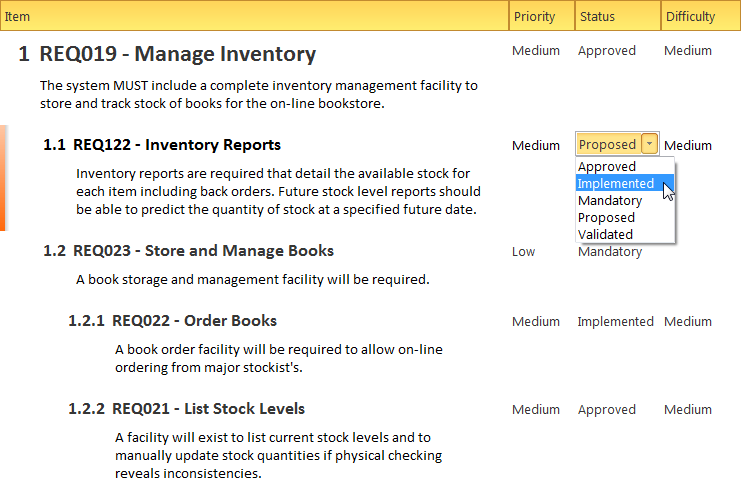Click the Implemented status of REQ022
Screen dimensions: 741x491
(615, 322)
